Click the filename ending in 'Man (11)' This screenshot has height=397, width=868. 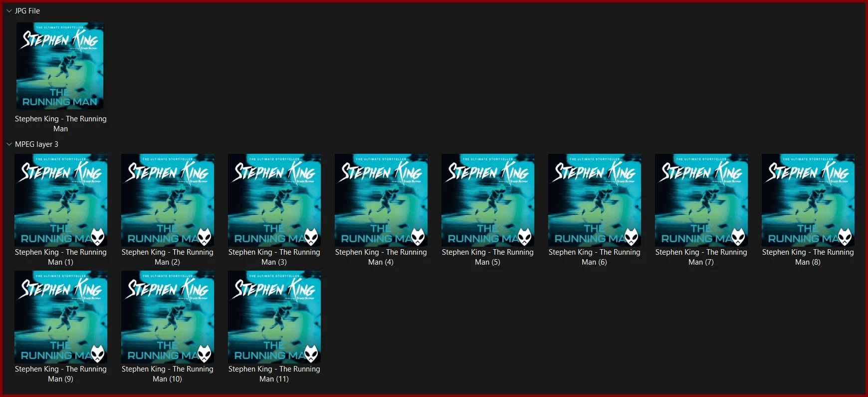tap(274, 374)
